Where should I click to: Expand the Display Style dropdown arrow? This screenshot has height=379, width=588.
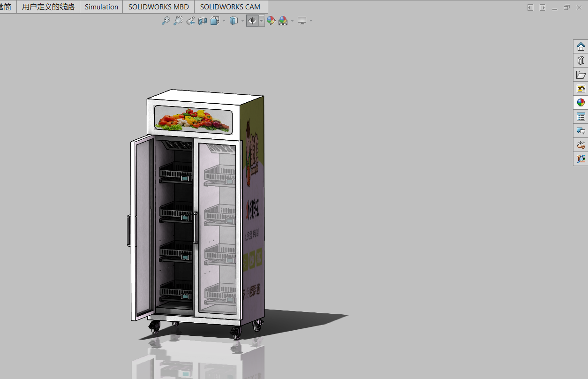pos(242,21)
